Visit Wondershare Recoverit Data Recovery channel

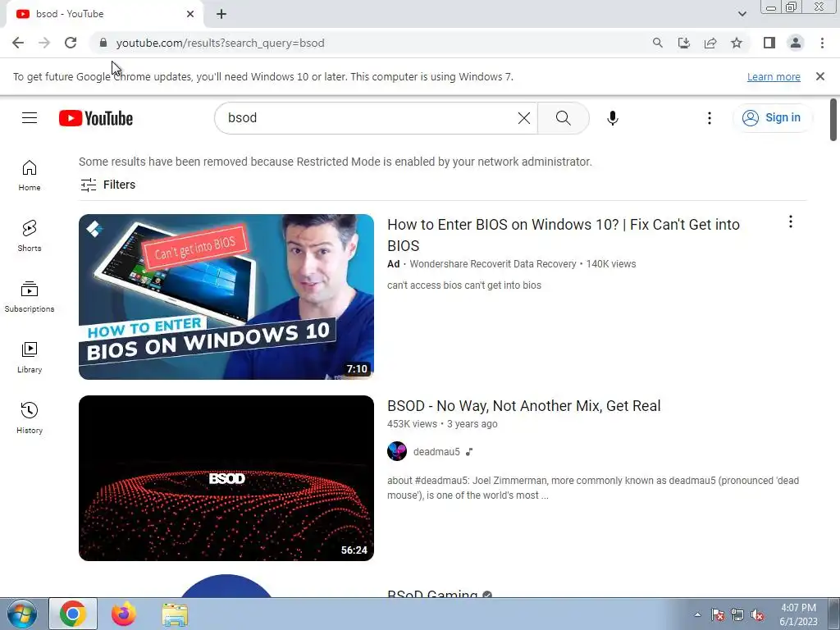coord(493,264)
